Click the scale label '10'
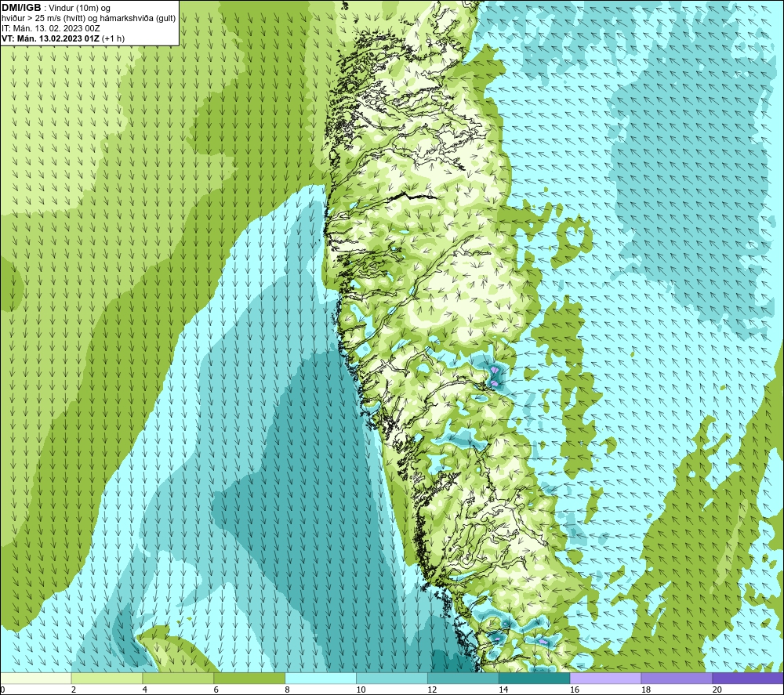784x695 pixels. click(361, 690)
